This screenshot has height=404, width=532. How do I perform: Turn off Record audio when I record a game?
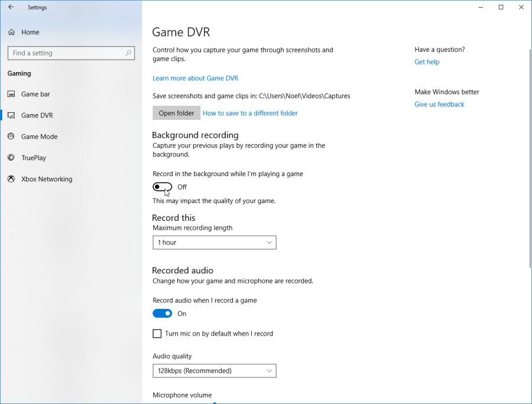point(162,314)
